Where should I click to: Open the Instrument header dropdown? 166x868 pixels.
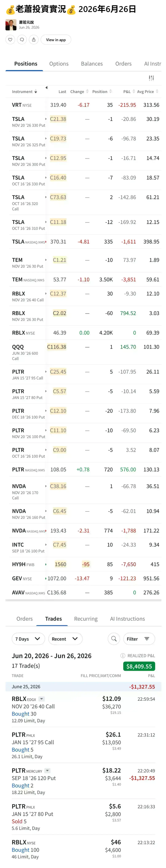point(25,92)
